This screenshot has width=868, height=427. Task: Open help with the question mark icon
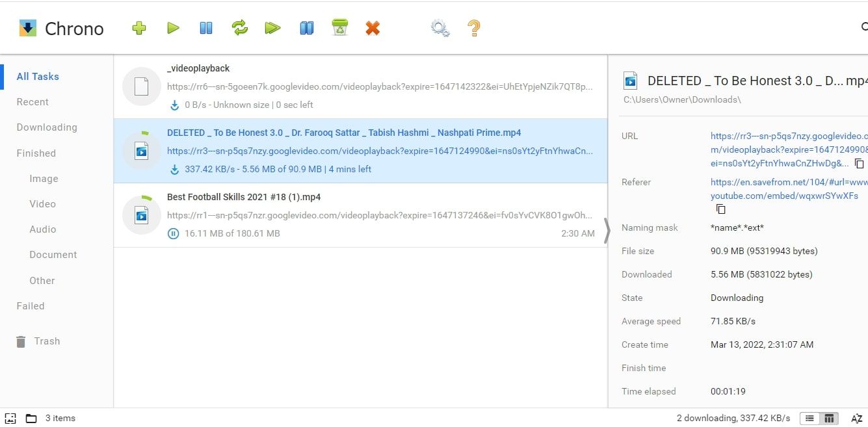pyautogui.click(x=474, y=28)
